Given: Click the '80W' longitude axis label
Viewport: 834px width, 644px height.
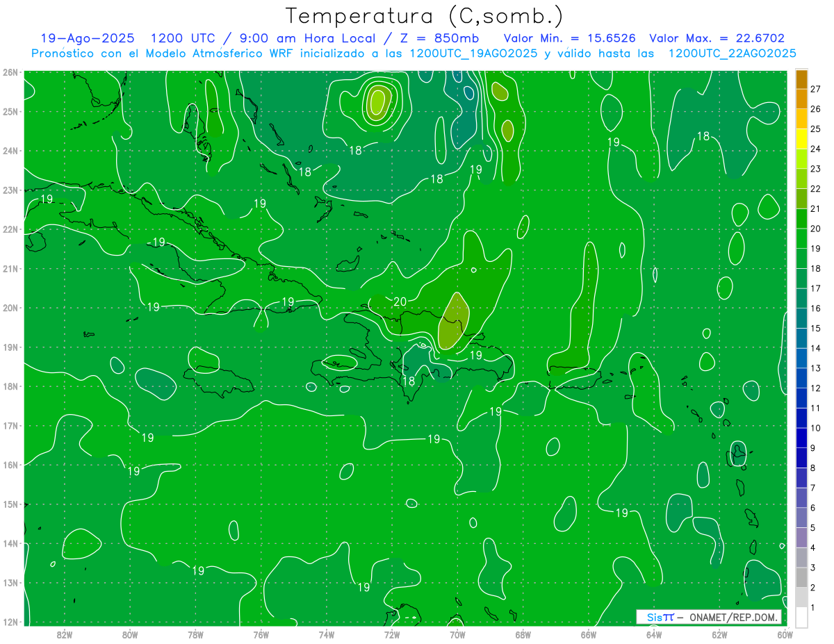Looking at the screenshot, I should [130, 634].
